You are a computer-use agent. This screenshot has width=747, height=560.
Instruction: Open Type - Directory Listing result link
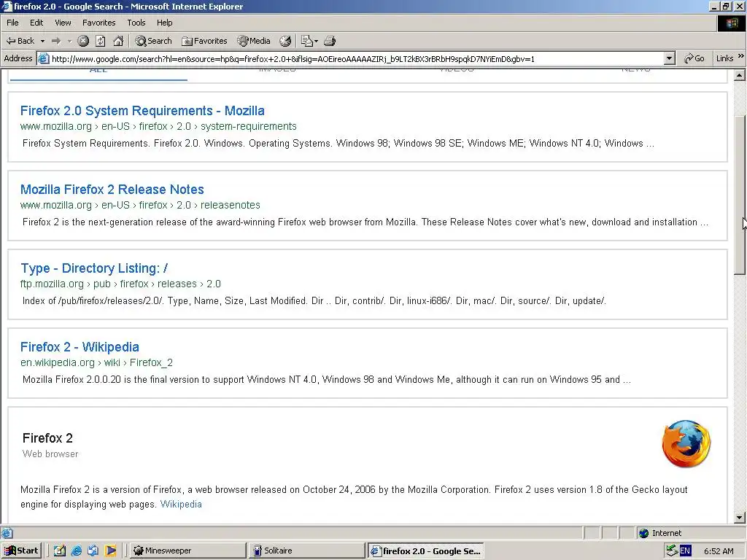[x=94, y=268]
